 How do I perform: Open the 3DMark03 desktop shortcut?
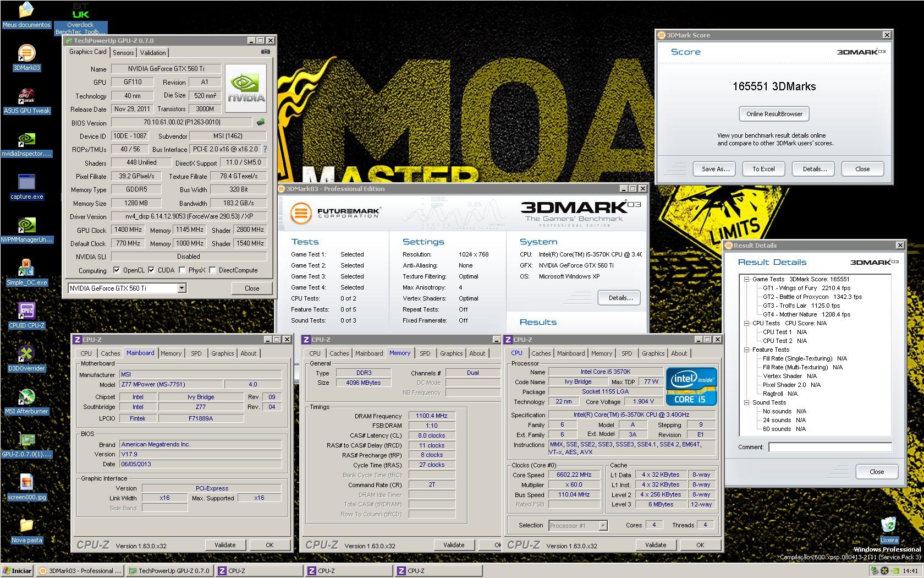tap(26, 58)
